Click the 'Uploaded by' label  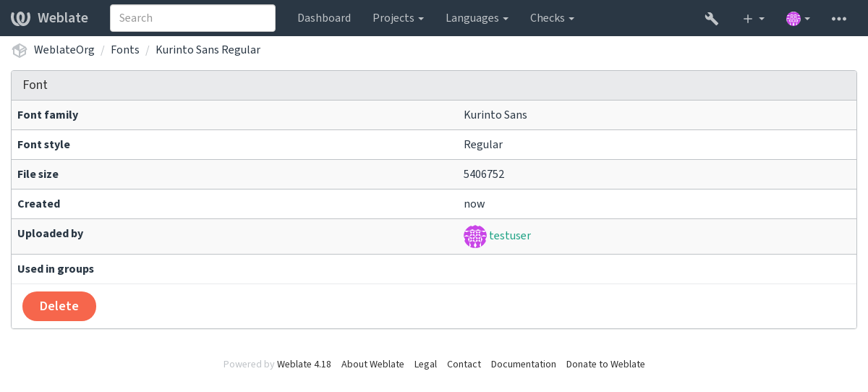point(50,234)
